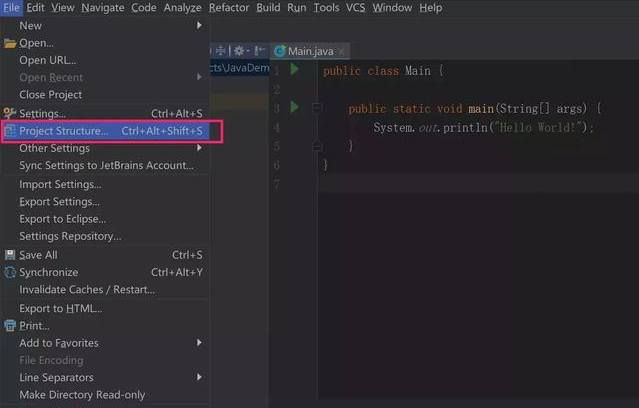Click Synchronize in the File menu
Image resolution: width=639 pixels, height=408 pixels.
[48, 272]
